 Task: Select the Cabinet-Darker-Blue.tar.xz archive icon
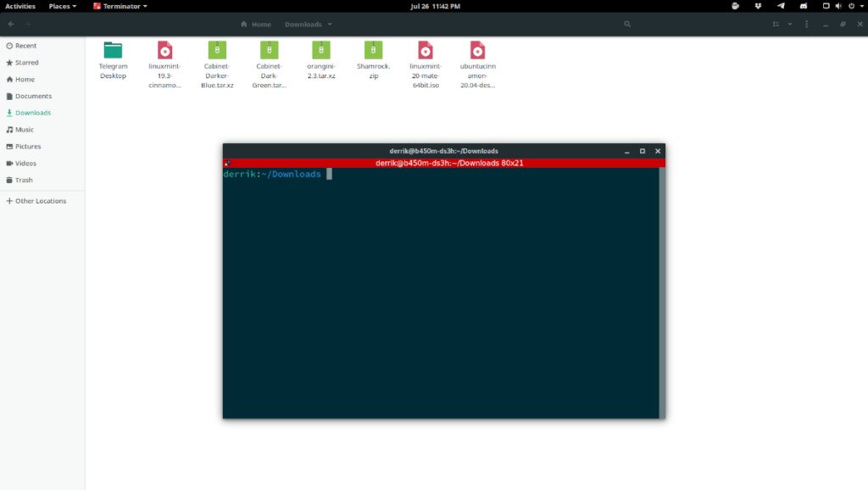(216, 51)
